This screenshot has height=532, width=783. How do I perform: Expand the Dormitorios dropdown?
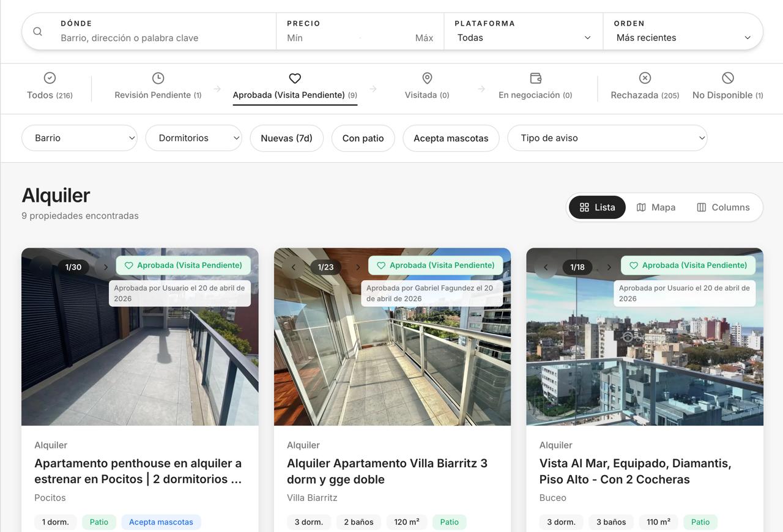(x=194, y=138)
